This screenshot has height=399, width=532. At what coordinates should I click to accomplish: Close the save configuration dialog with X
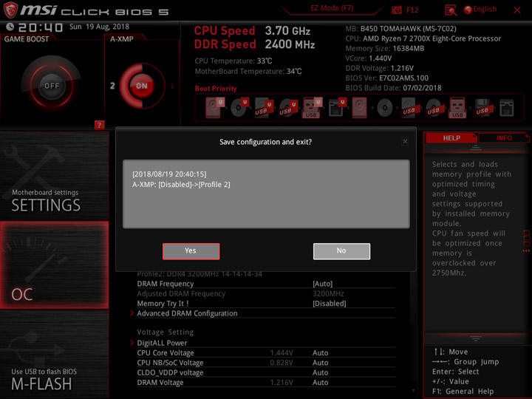click(x=405, y=141)
